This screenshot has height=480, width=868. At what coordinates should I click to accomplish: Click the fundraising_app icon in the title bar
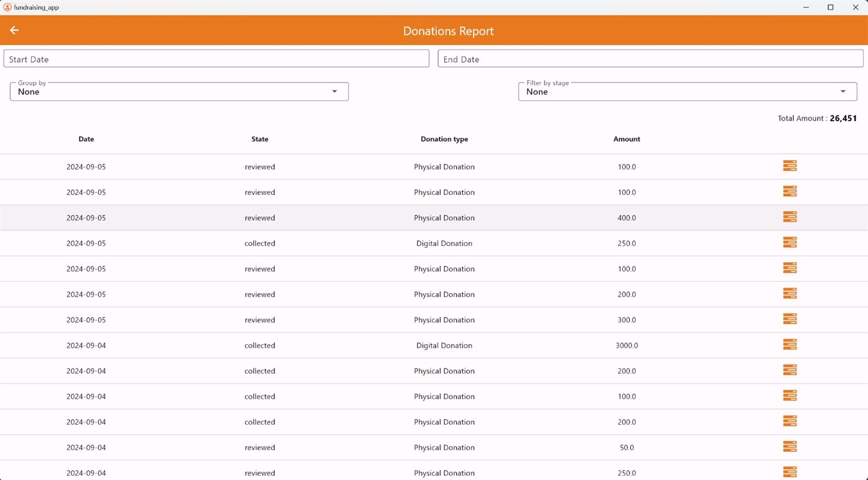pos(7,7)
